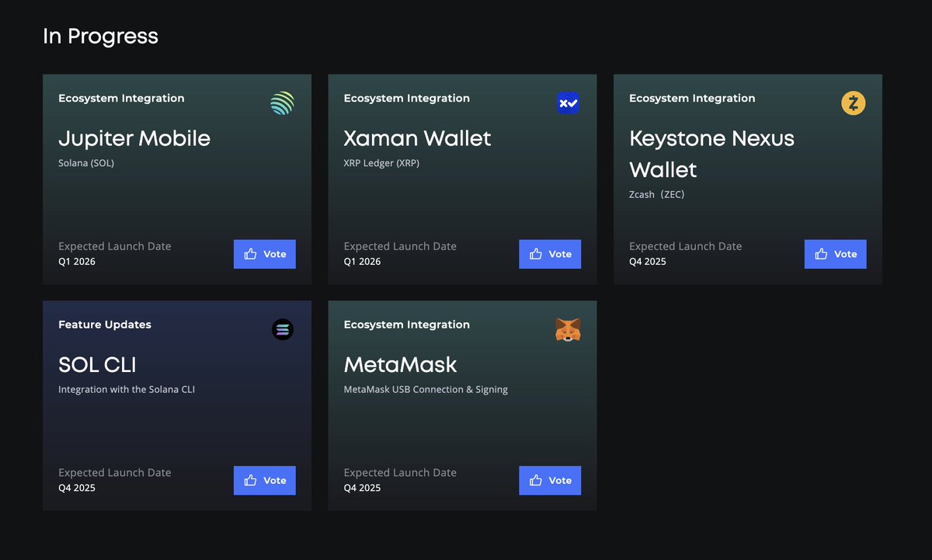Click the In Progress section heading
Image resolution: width=932 pixels, height=560 pixels.
[101, 37]
